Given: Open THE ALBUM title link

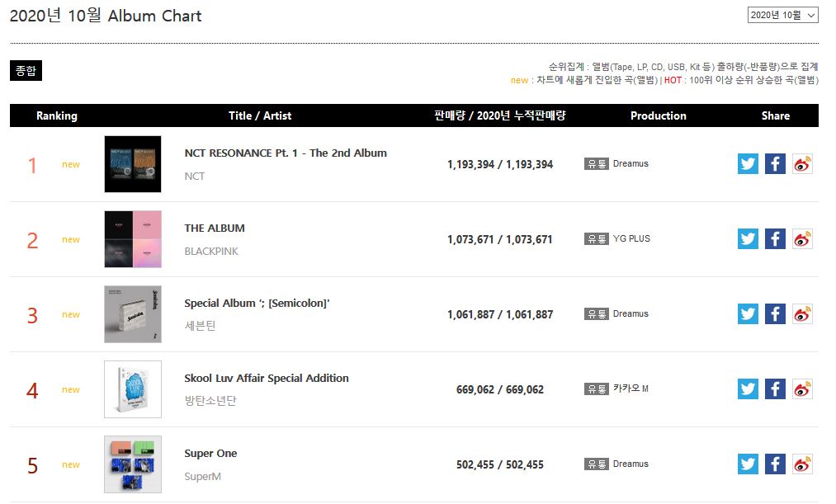Looking at the screenshot, I should (215, 228).
